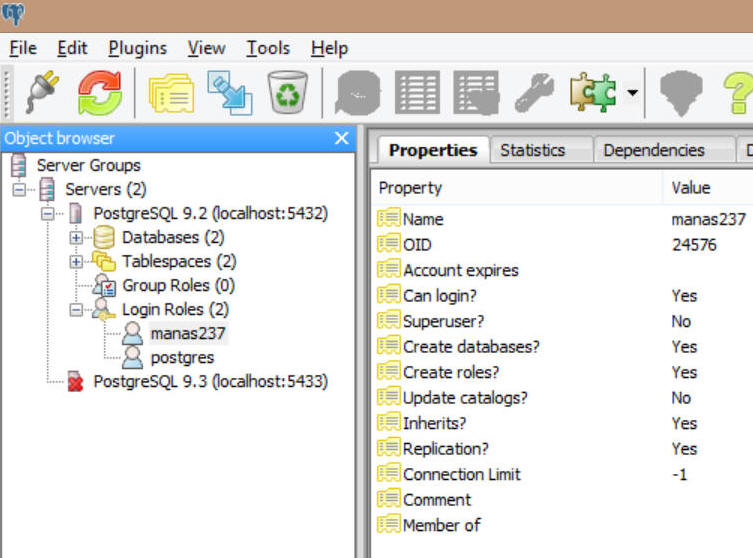Screen dimensions: 753x558
Task: Open the Tools menu
Action: pyautogui.click(x=268, y=48)
